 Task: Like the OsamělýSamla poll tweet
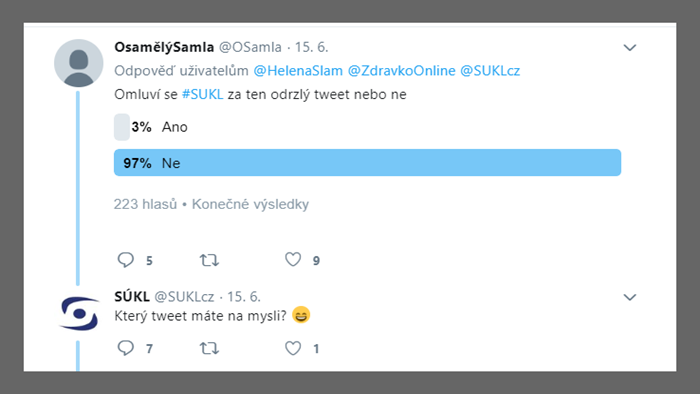coord(293,259)
